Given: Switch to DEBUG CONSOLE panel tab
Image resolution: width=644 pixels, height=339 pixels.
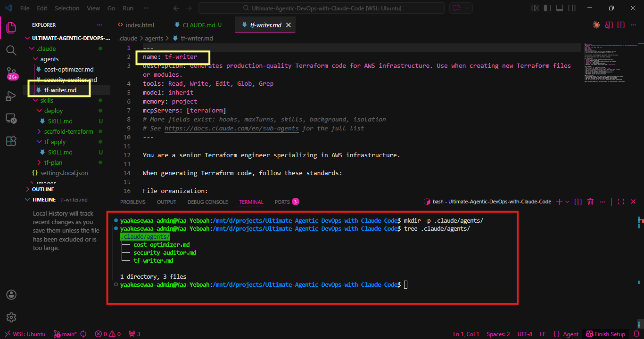Looking at the screenshot, I should (207, 202).
